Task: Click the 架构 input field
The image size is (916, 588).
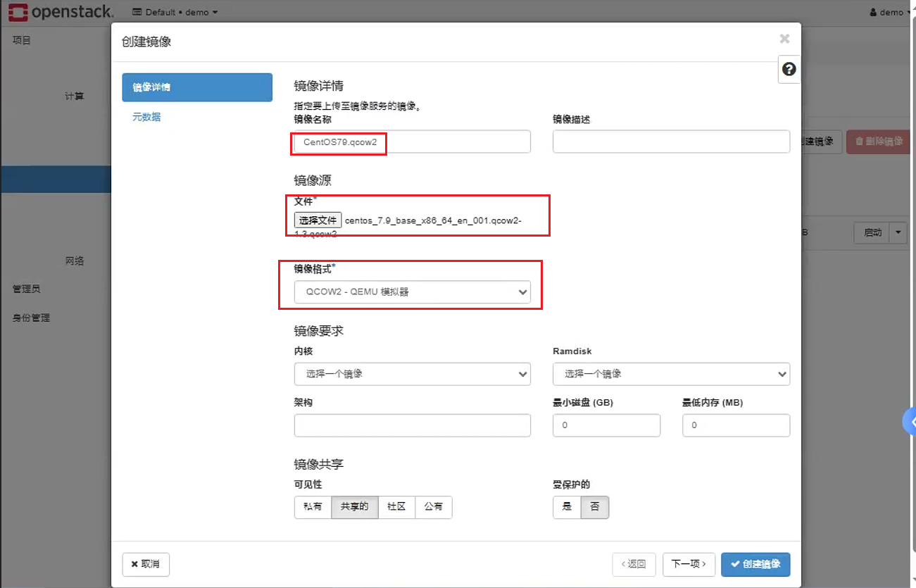Action: (x=412, y=425)
